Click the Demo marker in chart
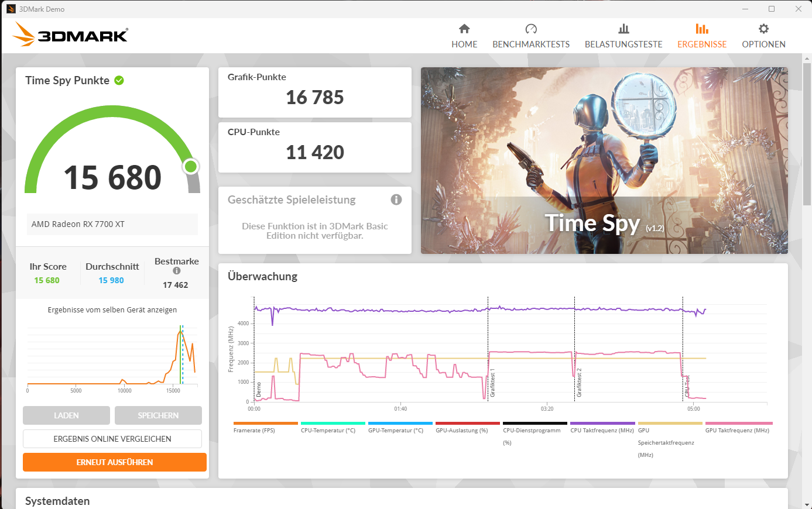 pos(259,390)
